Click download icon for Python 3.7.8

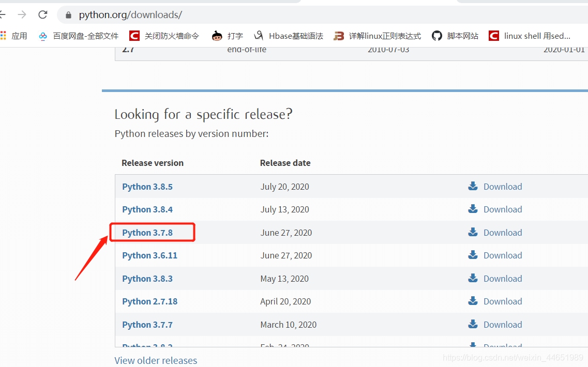coord(473,232)
